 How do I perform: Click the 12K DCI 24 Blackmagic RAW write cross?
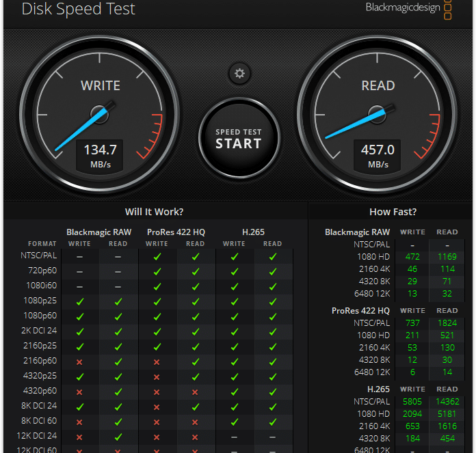pyautogui.click(x=79, y=437)
